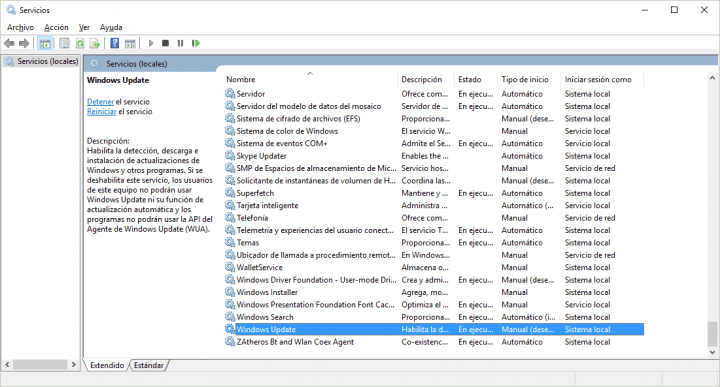Open the Help toolbar icon
This screenshot has width=720, height=387.
(115, 43)
